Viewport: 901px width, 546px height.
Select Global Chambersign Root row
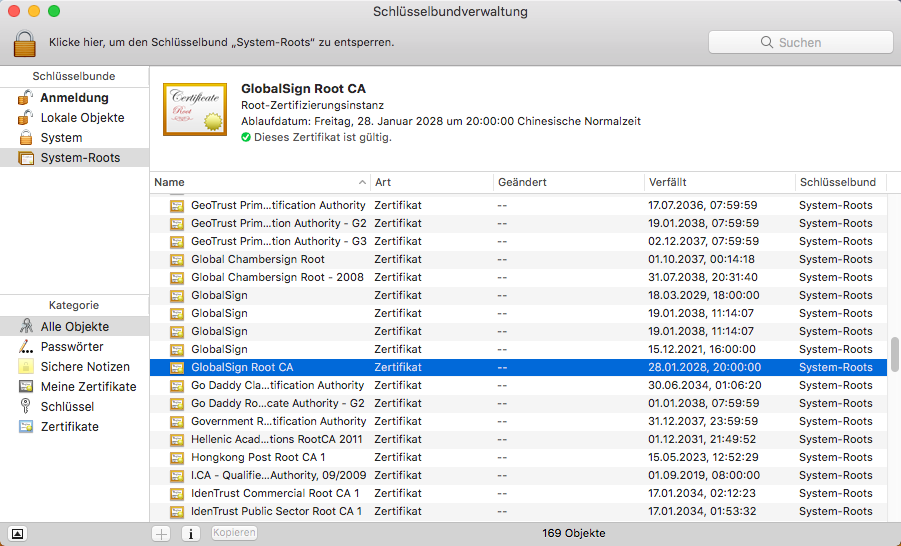[518, 259]
